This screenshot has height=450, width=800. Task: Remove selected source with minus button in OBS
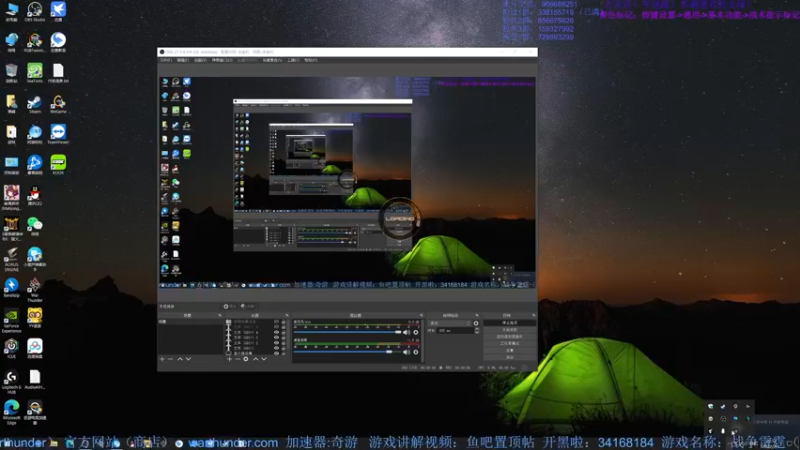238,359
